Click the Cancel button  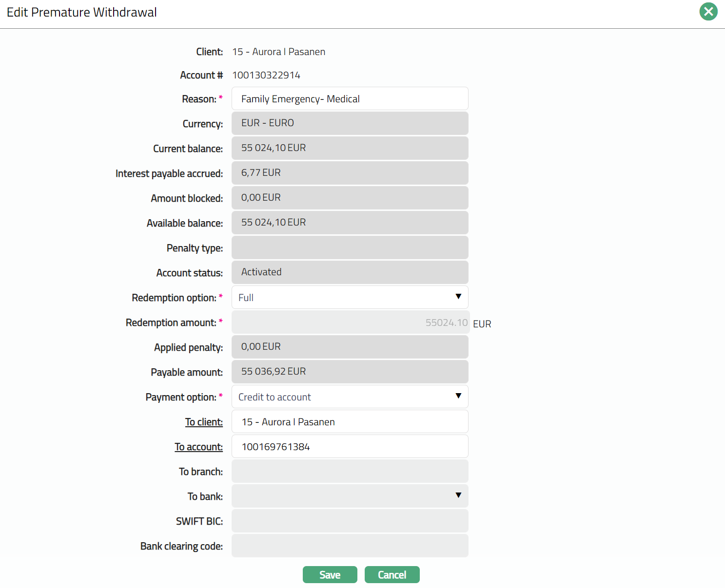tap(392, 575)
